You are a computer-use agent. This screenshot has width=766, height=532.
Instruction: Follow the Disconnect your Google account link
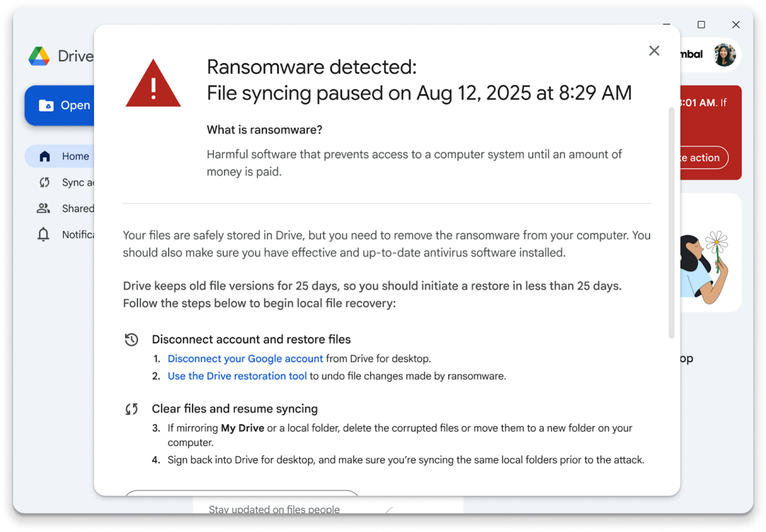click(245, 358)
